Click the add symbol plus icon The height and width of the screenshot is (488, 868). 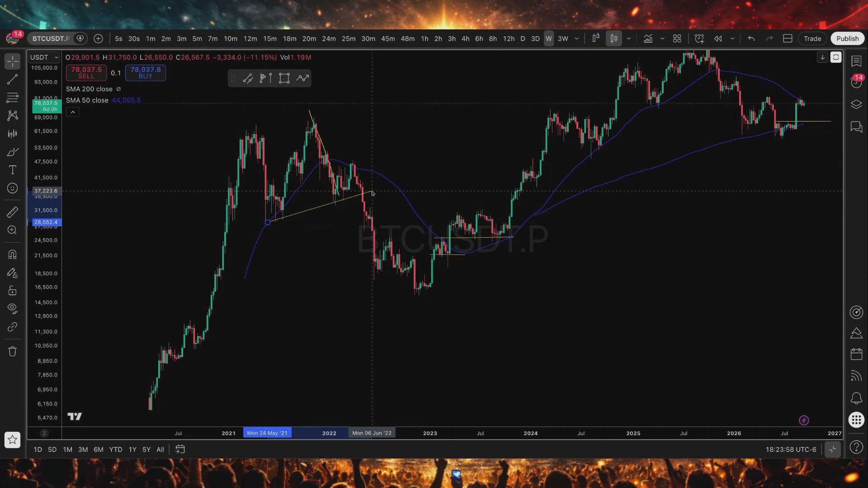[x=98, y=38]
